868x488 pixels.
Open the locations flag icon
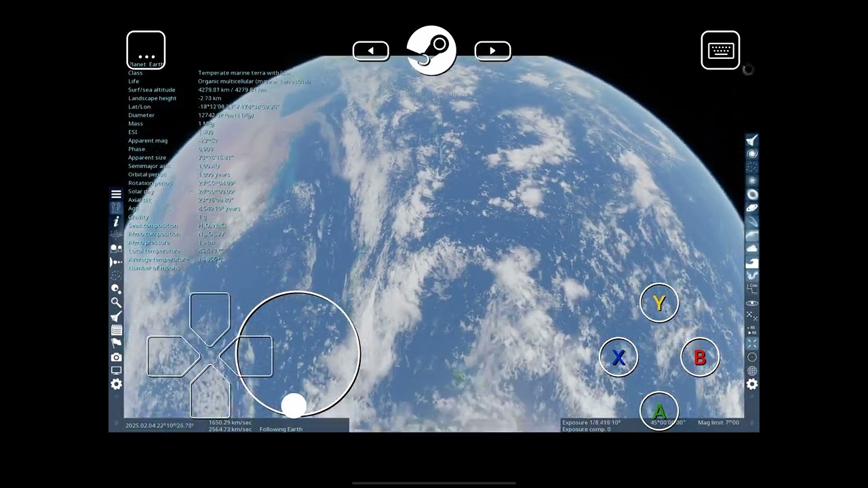[116, 343]
